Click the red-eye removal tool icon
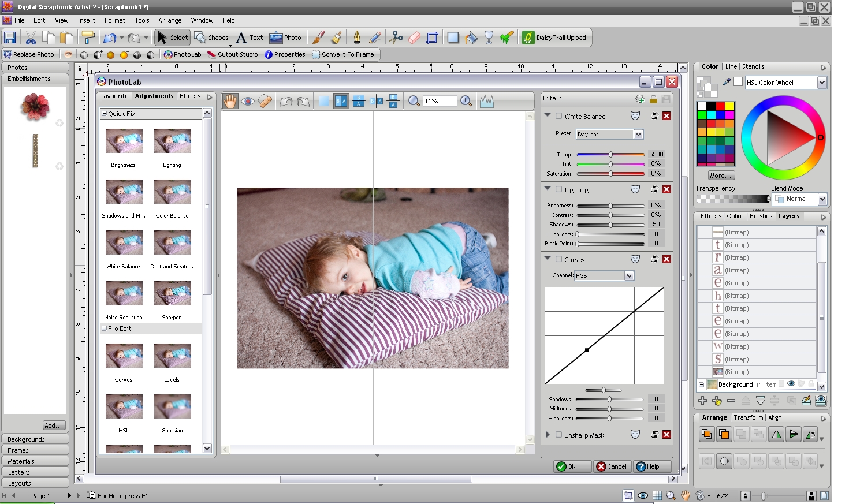849x504 pixels. click(248, 101)
